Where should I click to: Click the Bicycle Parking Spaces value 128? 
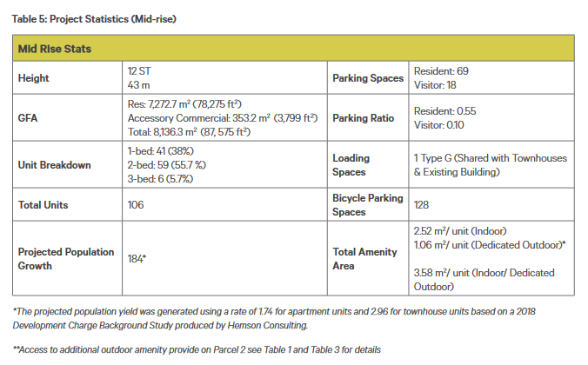point(421,205)
